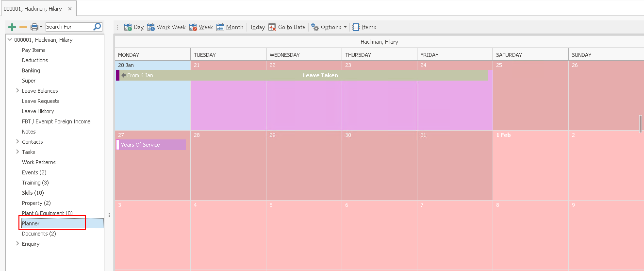The width and height of the screenshot is (644, 271).
Task: Switch to Day calendar view
Action: [x=134, y=27]
